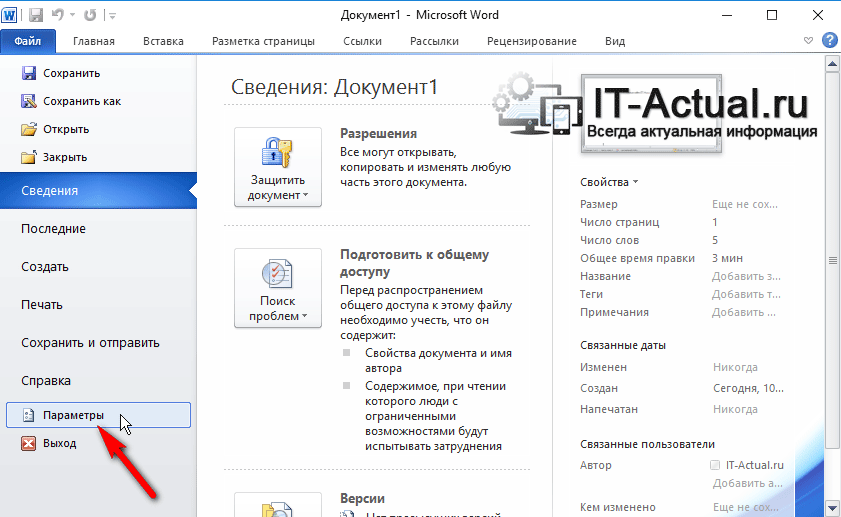Toggle the checkbox beside author IT-Actual.ru

(x=714, y=465)
